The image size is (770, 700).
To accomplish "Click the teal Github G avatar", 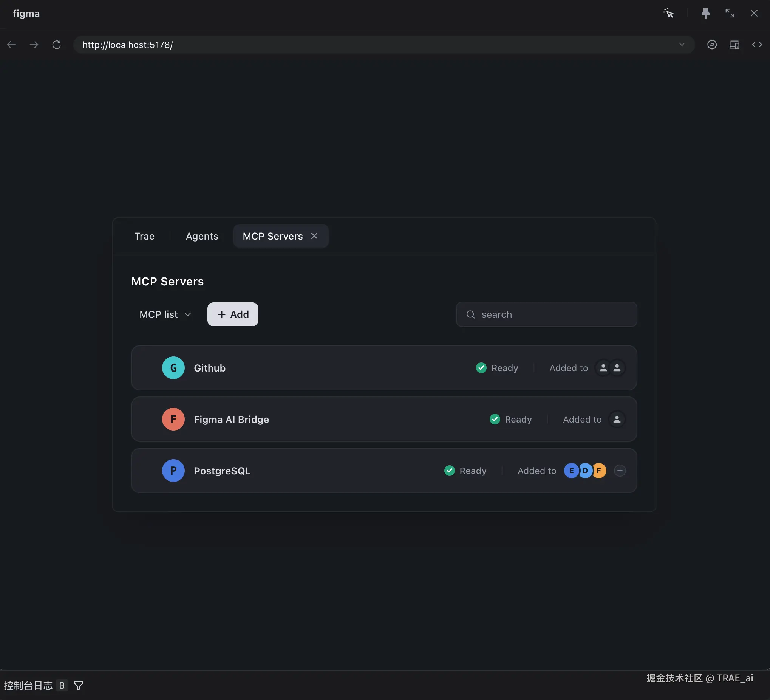I will (173, 368).
